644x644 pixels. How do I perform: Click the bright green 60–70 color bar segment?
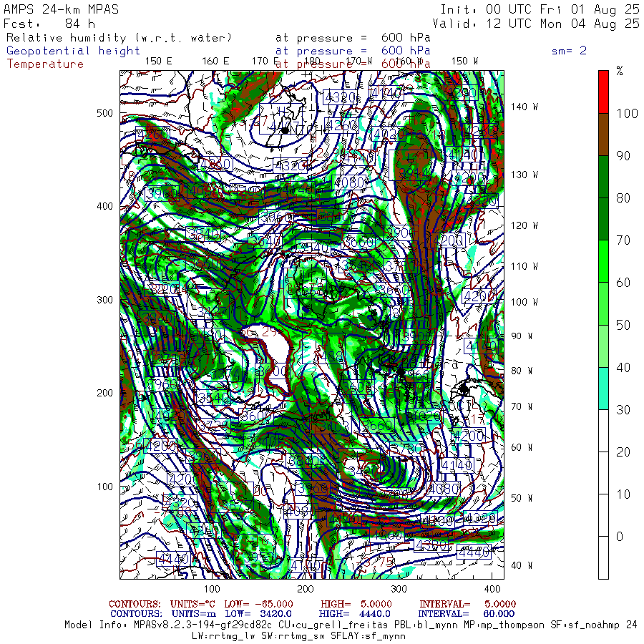(x=603, y=261)
